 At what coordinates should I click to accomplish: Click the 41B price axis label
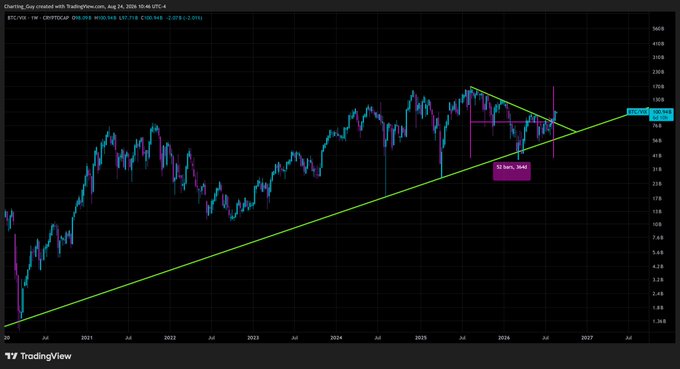coord(657,155)
